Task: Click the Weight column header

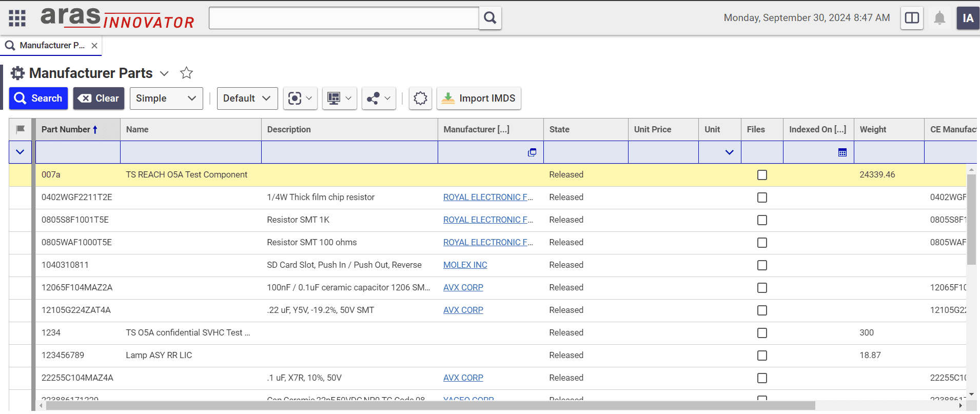Action: pyautogui.click(x=889, y=129)
